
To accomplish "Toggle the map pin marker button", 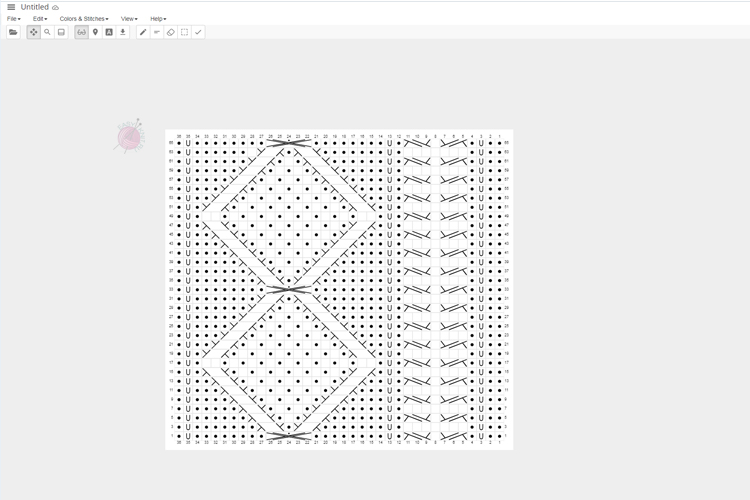I will pyautogui.click(x=95, y=32).
